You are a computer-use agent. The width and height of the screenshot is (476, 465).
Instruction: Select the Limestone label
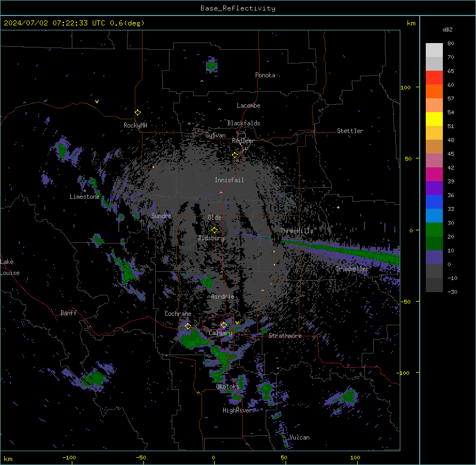click(x=84, y=197)
